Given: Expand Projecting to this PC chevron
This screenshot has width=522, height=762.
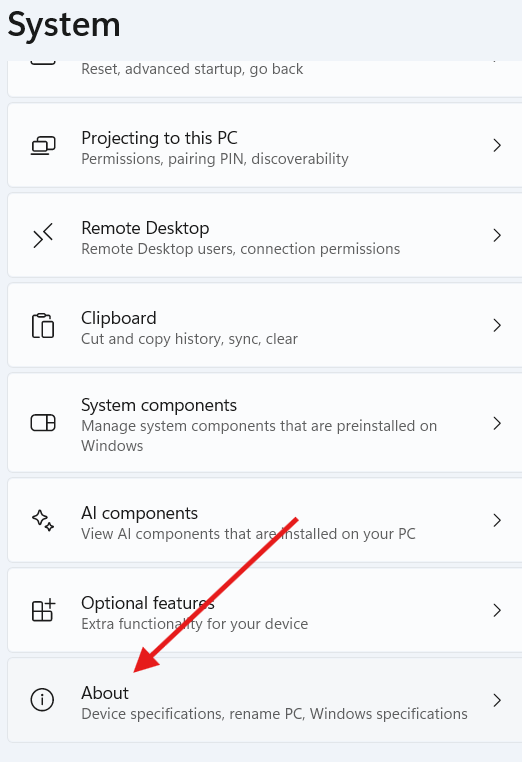Looking at the screenshot, I should tap(497, 145).
